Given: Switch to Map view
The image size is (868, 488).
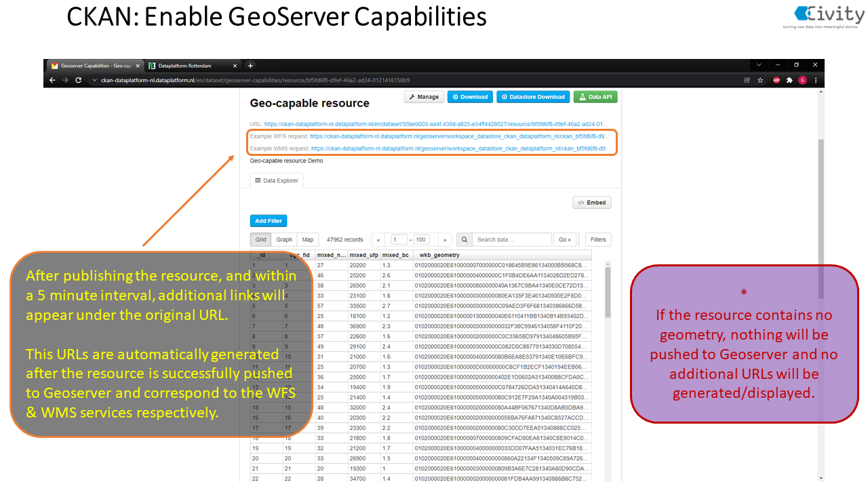Looking at the screenshot, I should pyautogui.click(x=308, y=240).
